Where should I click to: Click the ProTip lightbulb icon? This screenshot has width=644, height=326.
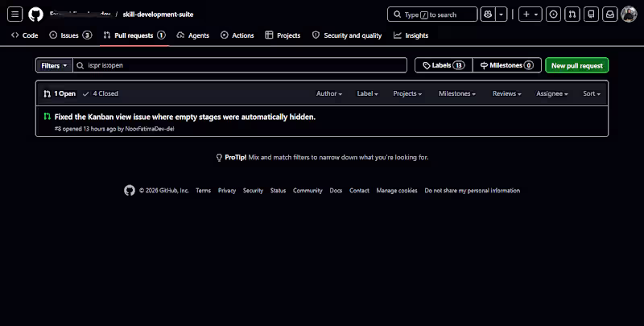pos(219,158)
